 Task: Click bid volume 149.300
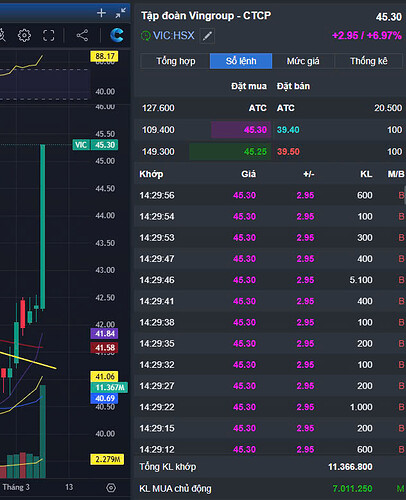158,152
